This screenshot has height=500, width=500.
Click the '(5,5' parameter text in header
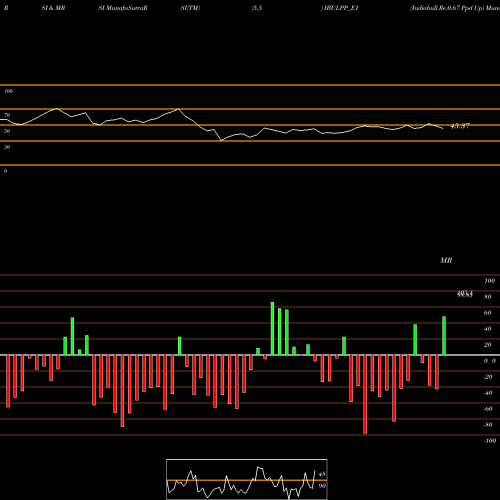[257, 8]
